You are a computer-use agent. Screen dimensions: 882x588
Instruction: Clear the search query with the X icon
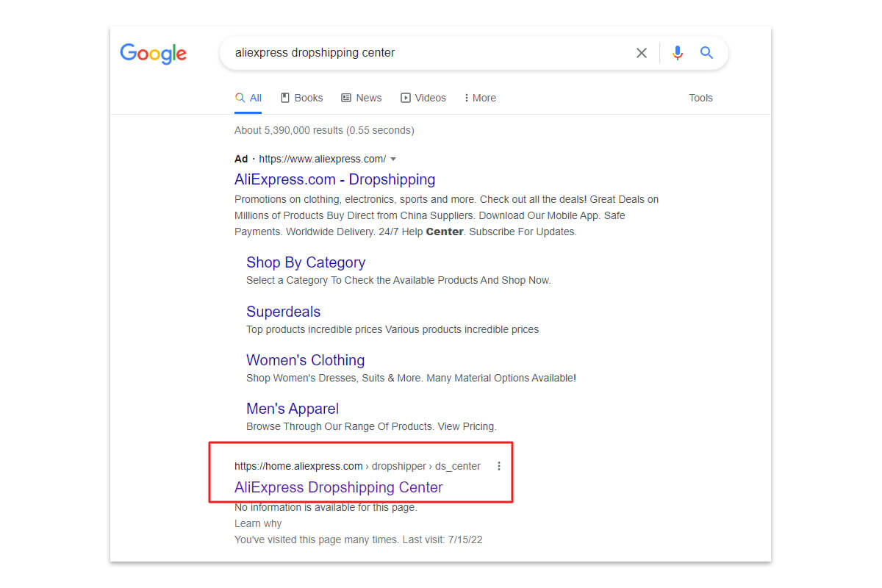[642, 53]
